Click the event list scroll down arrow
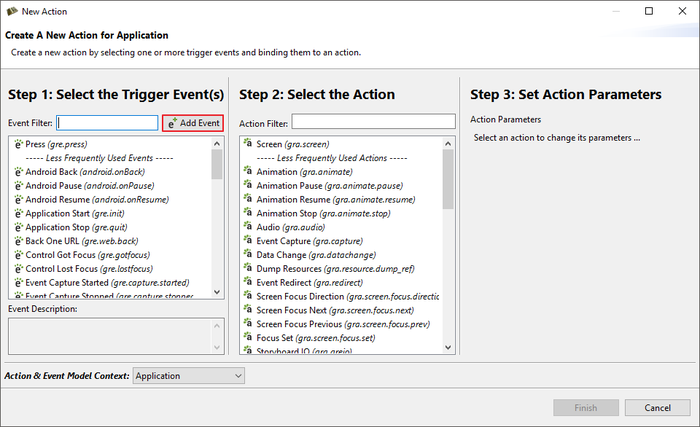Screen dimensions: 700x427 tap(217, 292)
